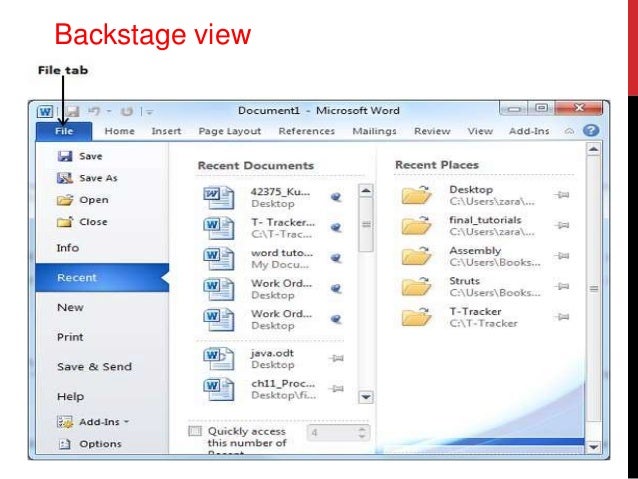Switch to the Mailings tab
The height and width of the screenshot is (479, 638).
point(374,131)
